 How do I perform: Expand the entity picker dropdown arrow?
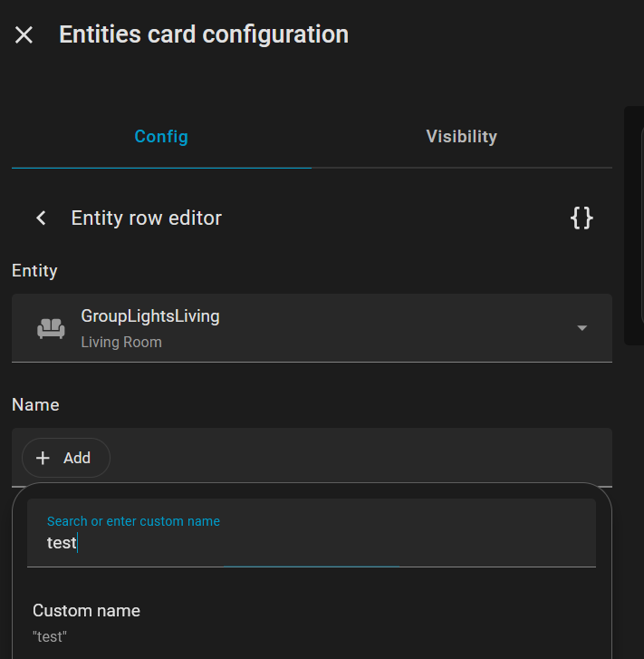582,328
